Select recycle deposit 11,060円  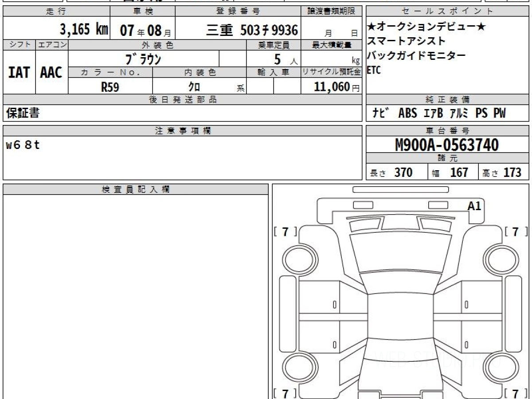(337, 87)
